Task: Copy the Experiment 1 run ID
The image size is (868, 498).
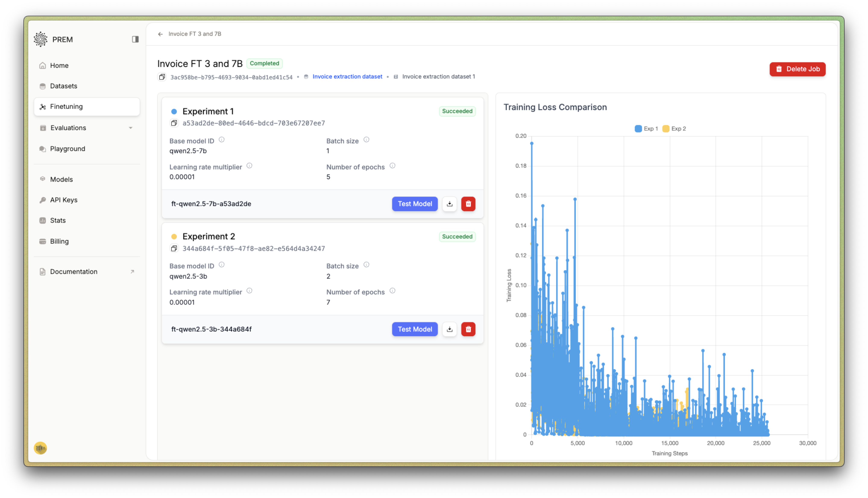Action: pyautogui.click(x=174, y=123)
